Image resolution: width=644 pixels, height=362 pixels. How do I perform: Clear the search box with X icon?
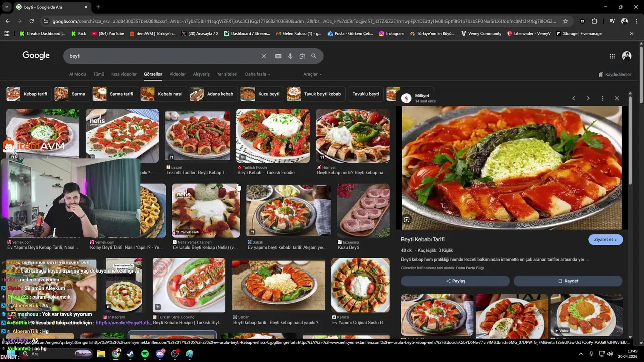pos(263,56)
